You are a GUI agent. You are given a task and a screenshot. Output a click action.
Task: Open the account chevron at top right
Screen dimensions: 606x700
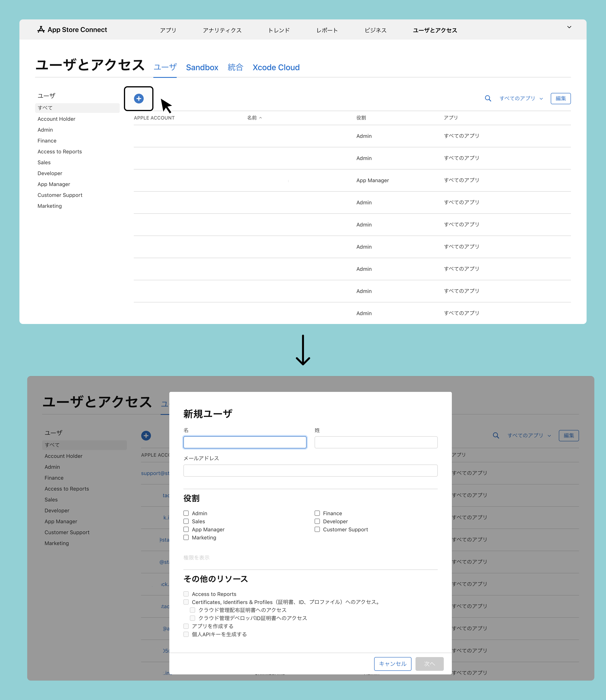[569, 27]
